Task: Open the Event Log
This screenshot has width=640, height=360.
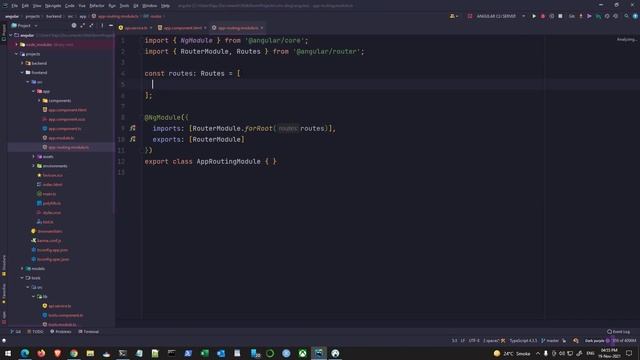Action: (x=618, y=331)
